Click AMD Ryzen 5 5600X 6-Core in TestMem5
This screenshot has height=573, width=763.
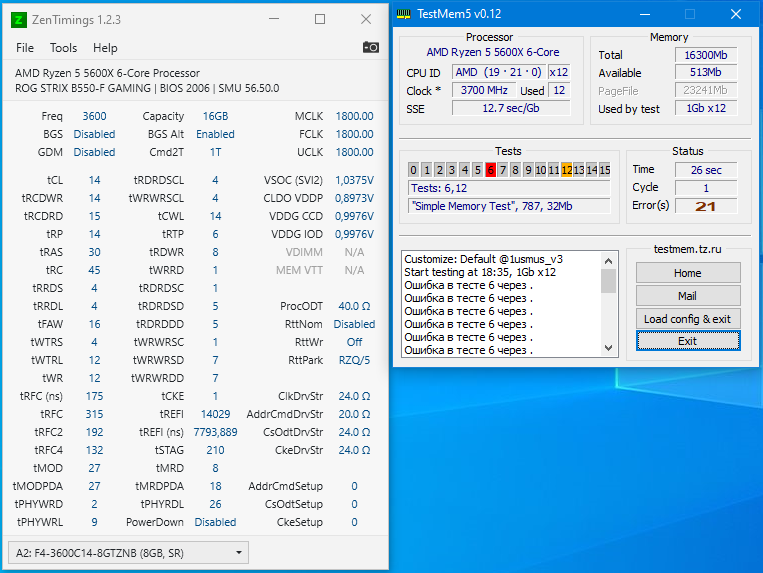click(492, 52)
